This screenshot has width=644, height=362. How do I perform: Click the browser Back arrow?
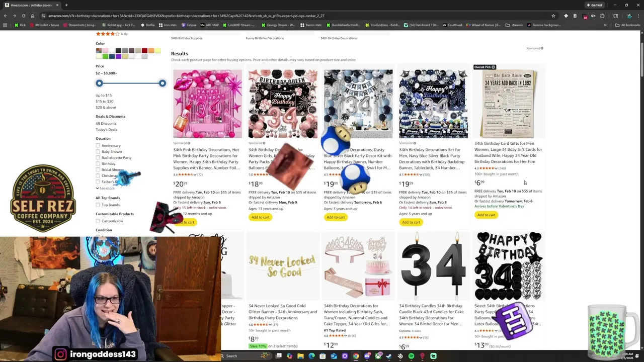(6, 16)
